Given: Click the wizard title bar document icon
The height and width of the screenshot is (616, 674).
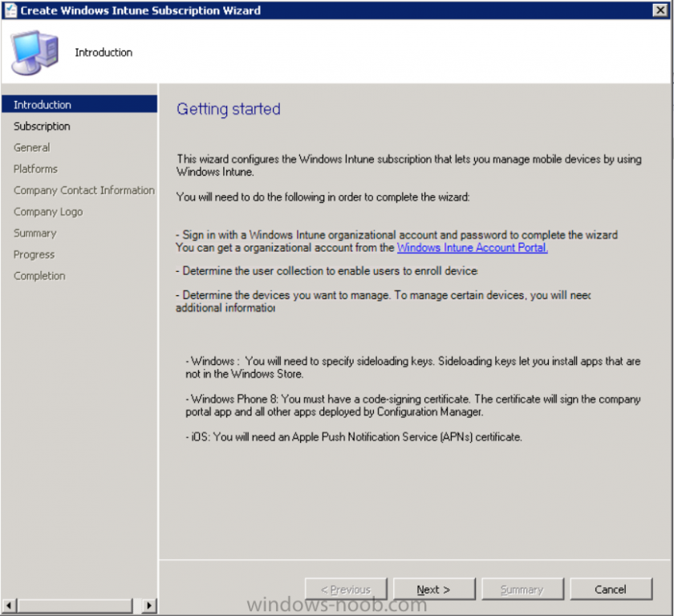Looking at the screenshot, I should click(10, 10).
